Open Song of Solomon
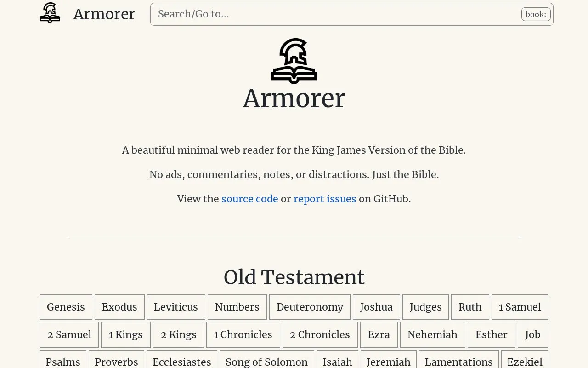Screen dimensions: 588x368 coord(267,359)
